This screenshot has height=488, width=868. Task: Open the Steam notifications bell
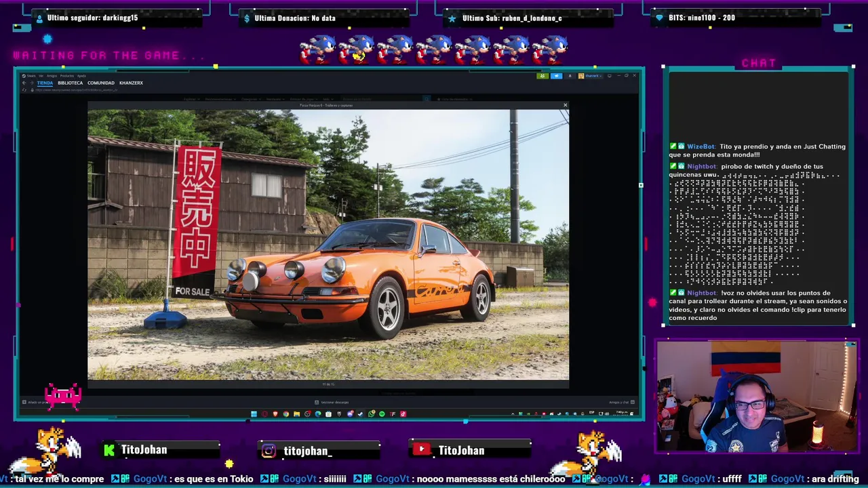coord(570,76)
